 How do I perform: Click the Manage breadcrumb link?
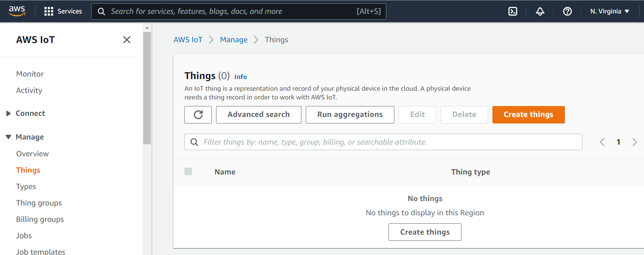pyautogui.click(x=234, y=40)
